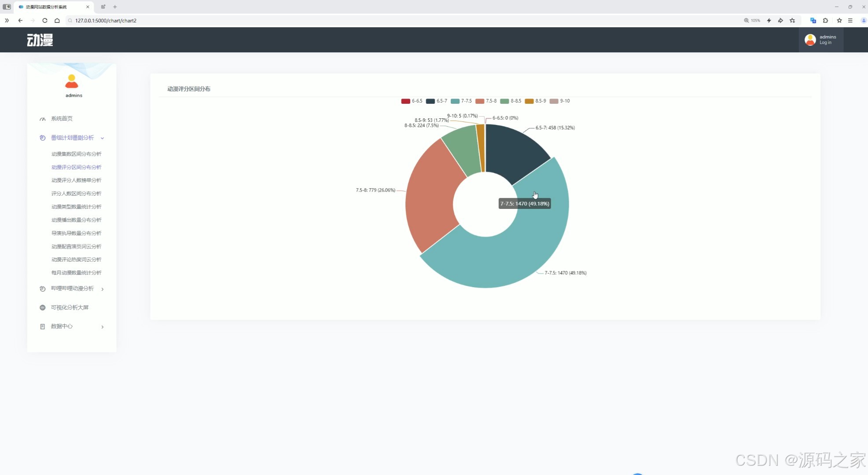Toggle the 7.5-8 legend series
Screen dimensions: 868x475
tap(485, 101)
